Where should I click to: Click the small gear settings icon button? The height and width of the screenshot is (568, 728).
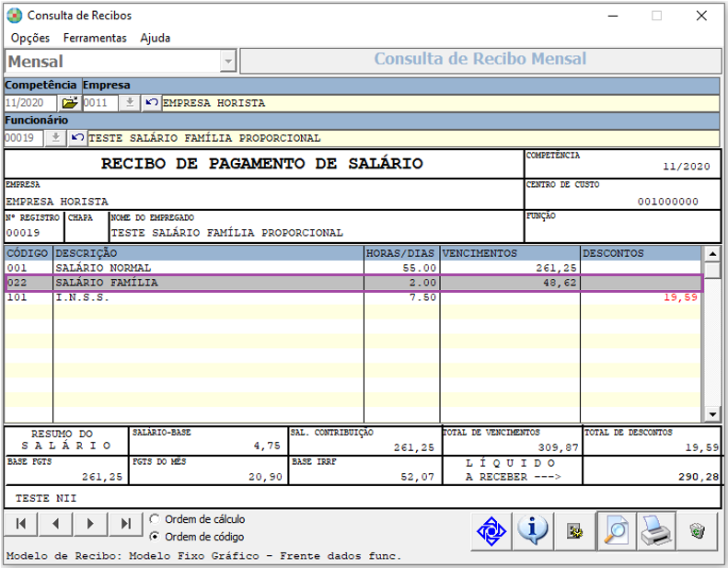coord(575,531)
